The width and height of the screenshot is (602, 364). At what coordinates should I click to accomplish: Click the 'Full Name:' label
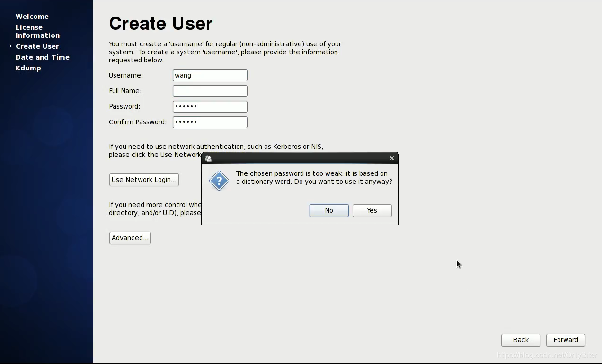pos(125,91)
